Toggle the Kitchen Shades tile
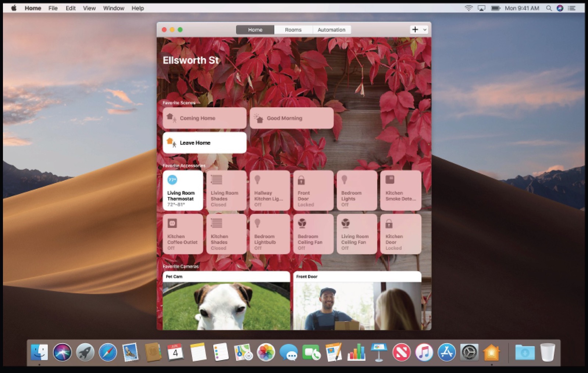The height and width of the screenshot is (373, 588). (226, 234)
